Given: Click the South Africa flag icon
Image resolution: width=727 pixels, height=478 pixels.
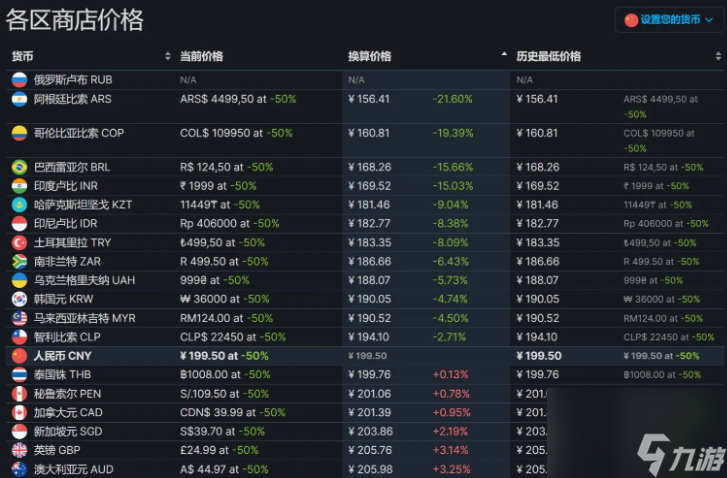Looking at the screenshot, I should pyautogui.click(x=19, y=261).
